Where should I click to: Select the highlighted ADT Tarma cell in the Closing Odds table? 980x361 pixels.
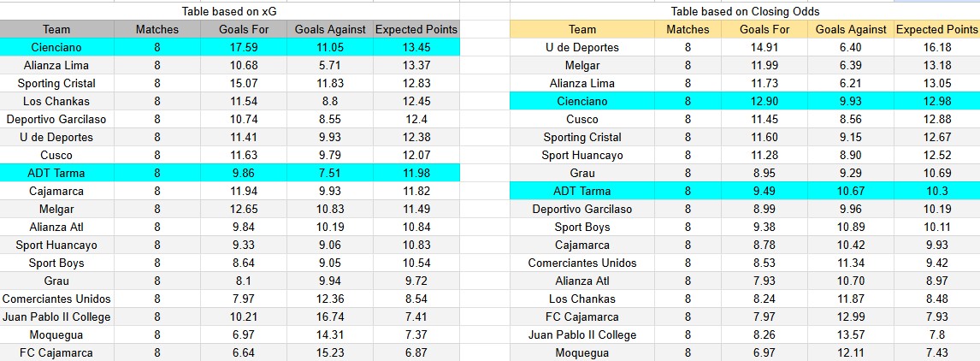click(x=582, y=191)
